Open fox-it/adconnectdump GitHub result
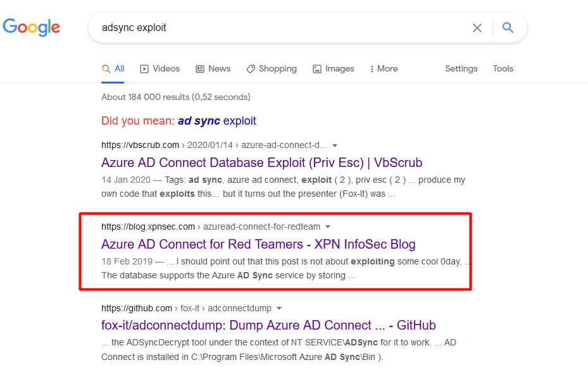 click(268, 325)
